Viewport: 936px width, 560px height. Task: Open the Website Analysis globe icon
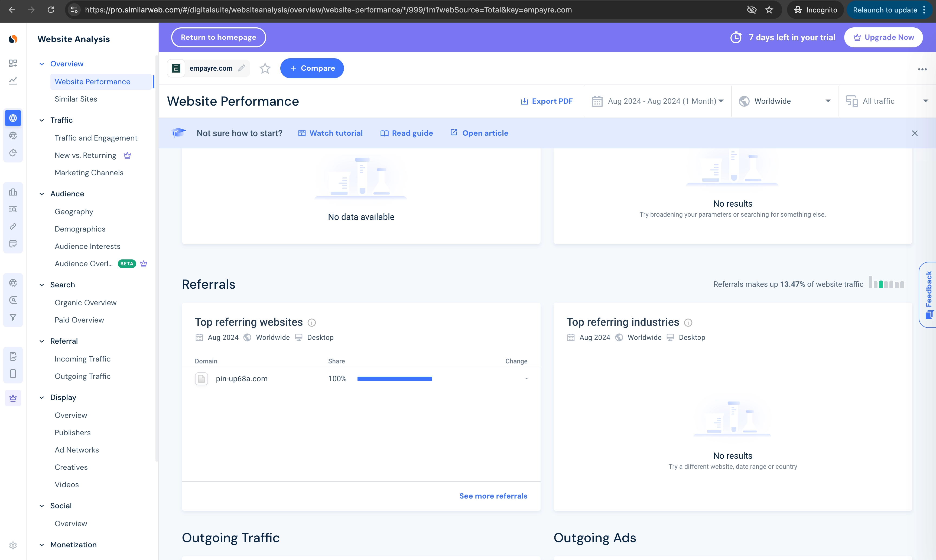pos(13,118)
